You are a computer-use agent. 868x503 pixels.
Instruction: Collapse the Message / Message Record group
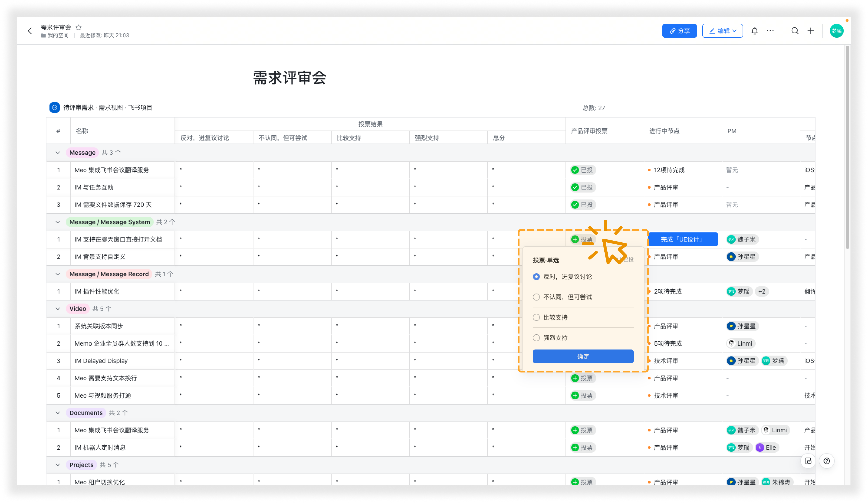pyautogui.click(x=58, y=274)
